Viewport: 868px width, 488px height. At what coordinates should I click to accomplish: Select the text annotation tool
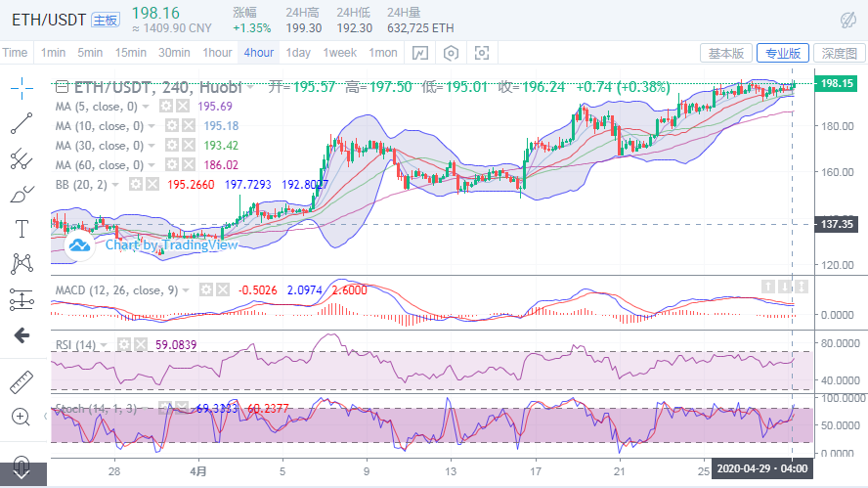(x=22, y=229)
